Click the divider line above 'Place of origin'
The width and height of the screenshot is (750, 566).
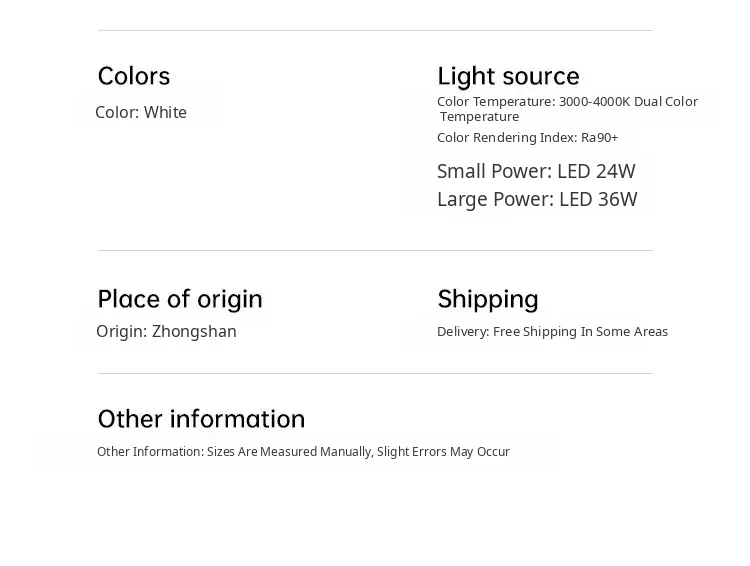tap(375, 250)
